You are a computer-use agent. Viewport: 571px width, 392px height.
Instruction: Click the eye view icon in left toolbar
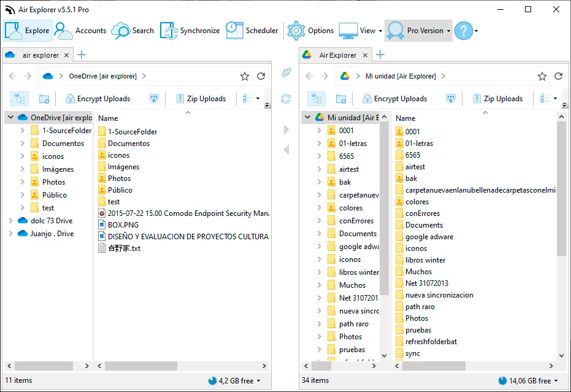pyautogui.click(x=154, y=99)
